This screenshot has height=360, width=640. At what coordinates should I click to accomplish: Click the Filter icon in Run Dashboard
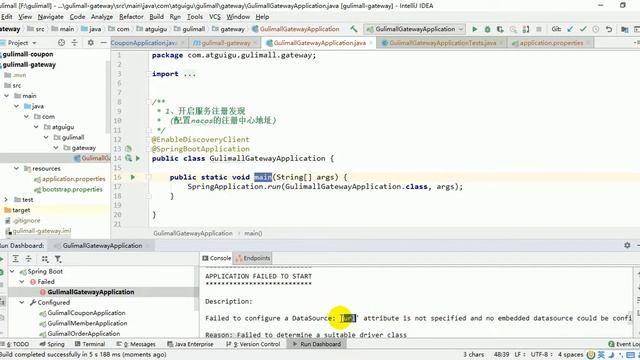tap(58, 259)
